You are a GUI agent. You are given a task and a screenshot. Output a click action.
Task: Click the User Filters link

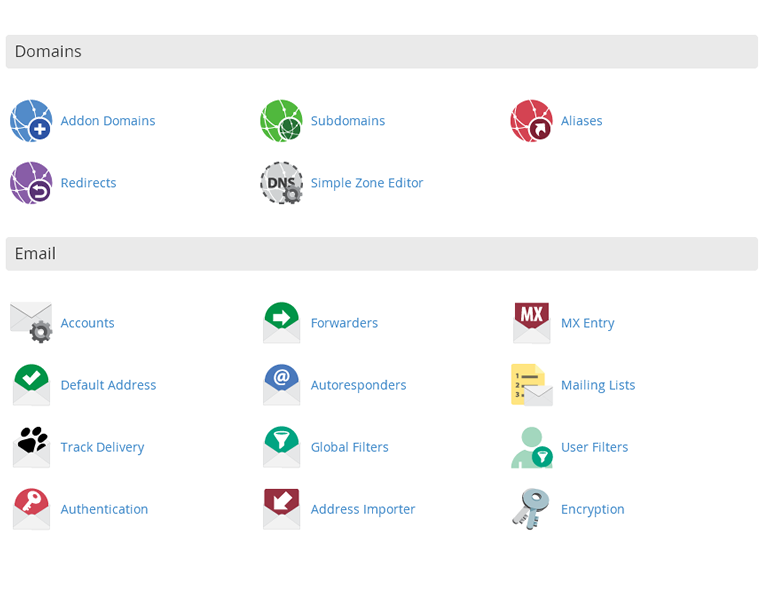(x=594, y=447)
